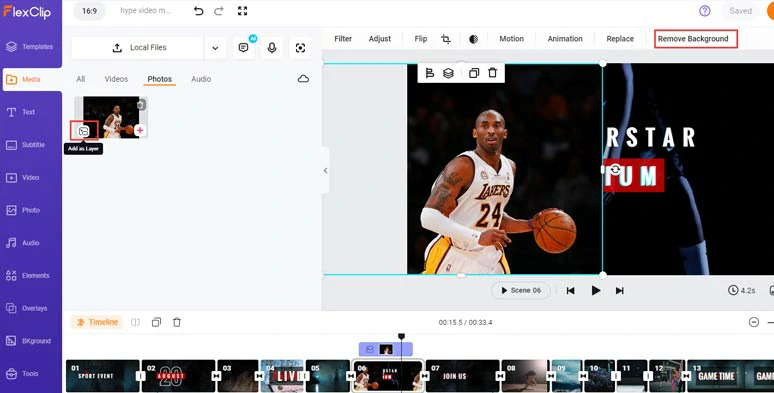Switch to the Videos media tab

116,79
